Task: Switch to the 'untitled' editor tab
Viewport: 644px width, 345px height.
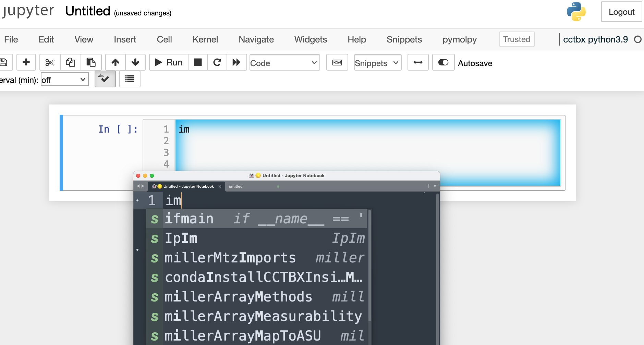Action: (x=235, y=186)
